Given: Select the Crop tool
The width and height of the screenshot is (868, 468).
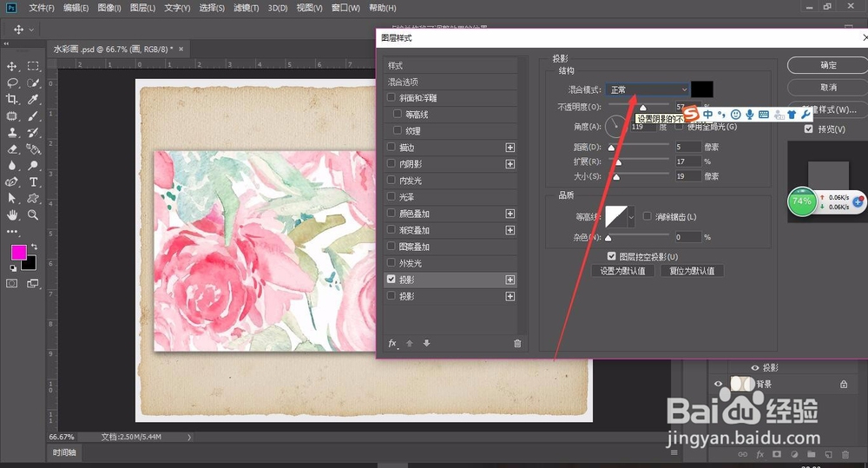Looking at the screenshot, I should tap(11, 100).
